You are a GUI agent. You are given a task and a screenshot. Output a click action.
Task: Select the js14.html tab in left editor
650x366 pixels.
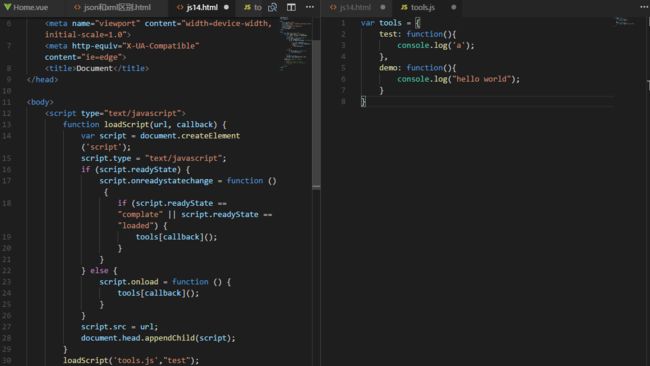(x=202, y=7)
